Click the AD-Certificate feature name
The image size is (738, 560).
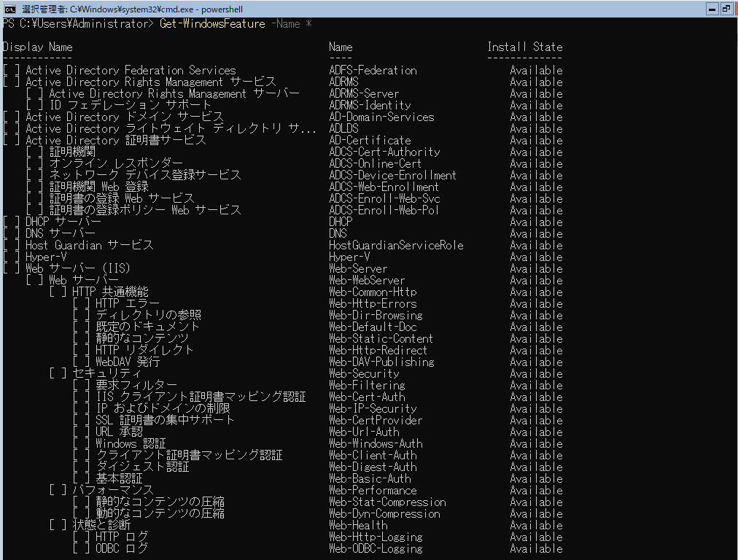pyautogui.click(x=370, y=140)
